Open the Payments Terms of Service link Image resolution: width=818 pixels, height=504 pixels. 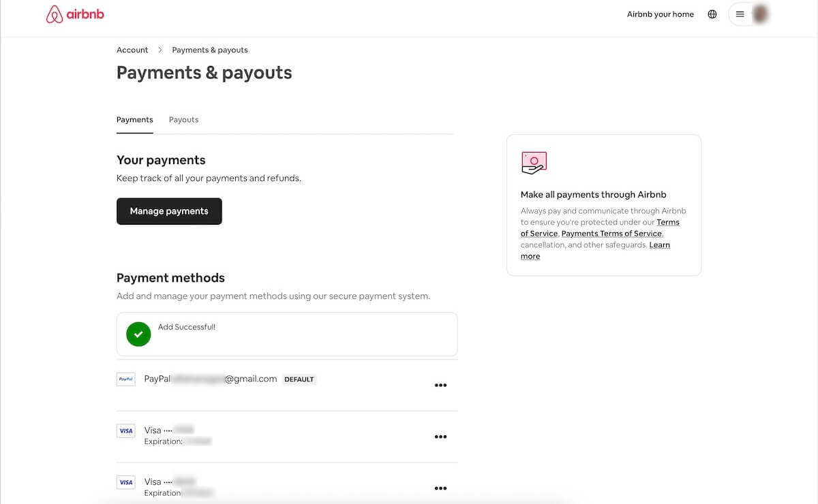[x=610, y=233]
